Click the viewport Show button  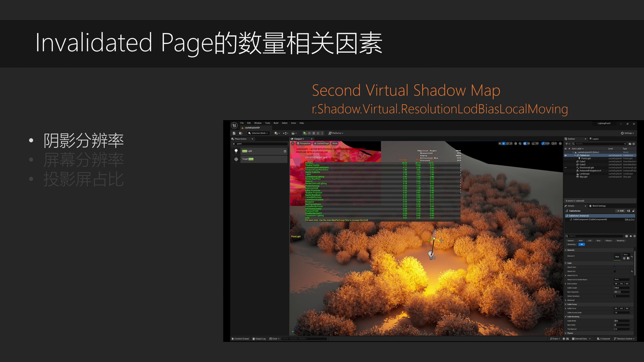(335, 143)
